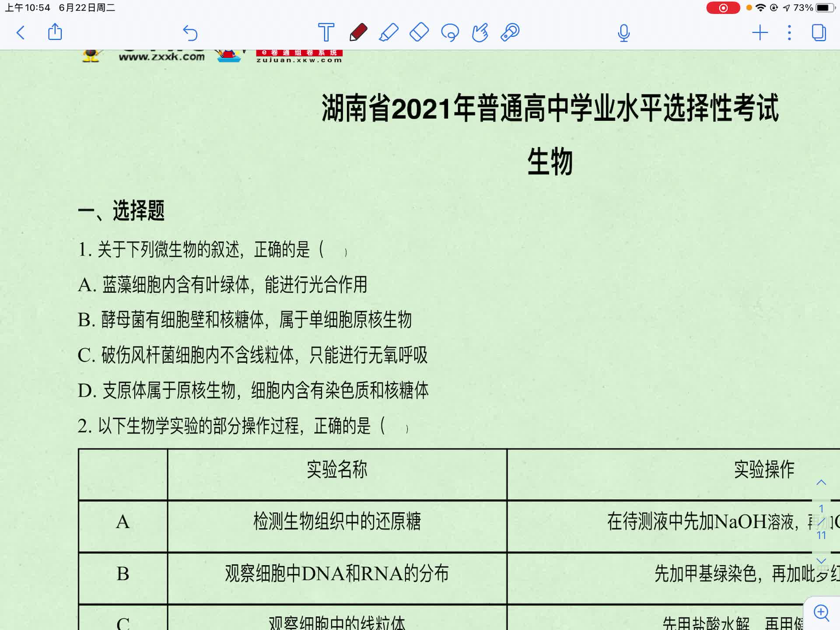
Task: Select option C about 破伤风杆菌
Action: click(x=252, y=355)
